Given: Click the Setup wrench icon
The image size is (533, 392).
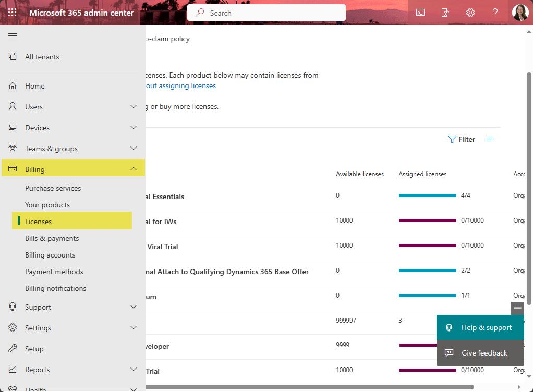Looking at the screenshot, I should [x=13, y=348].
